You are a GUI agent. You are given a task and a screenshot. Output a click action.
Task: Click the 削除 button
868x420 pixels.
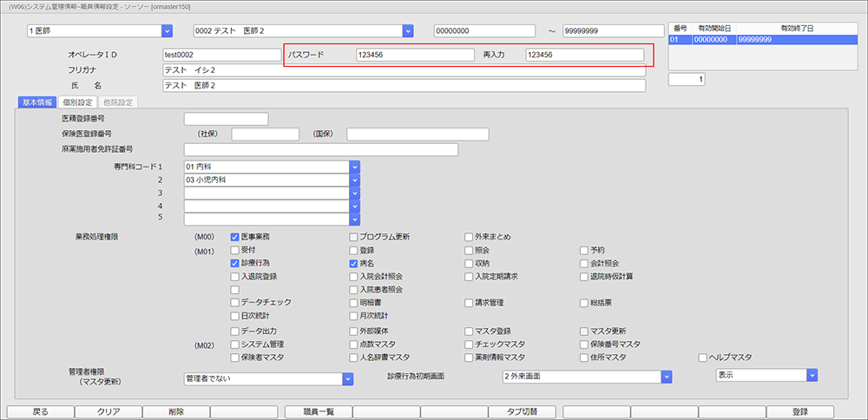tap(176, 411)
